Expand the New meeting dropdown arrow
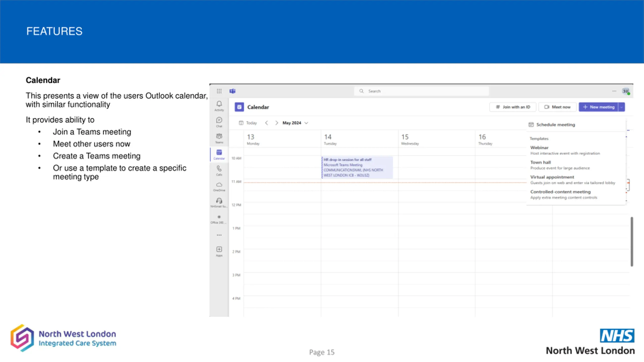Image resolution: width=644 pixels, height=362 pixels. click(622, 107)
